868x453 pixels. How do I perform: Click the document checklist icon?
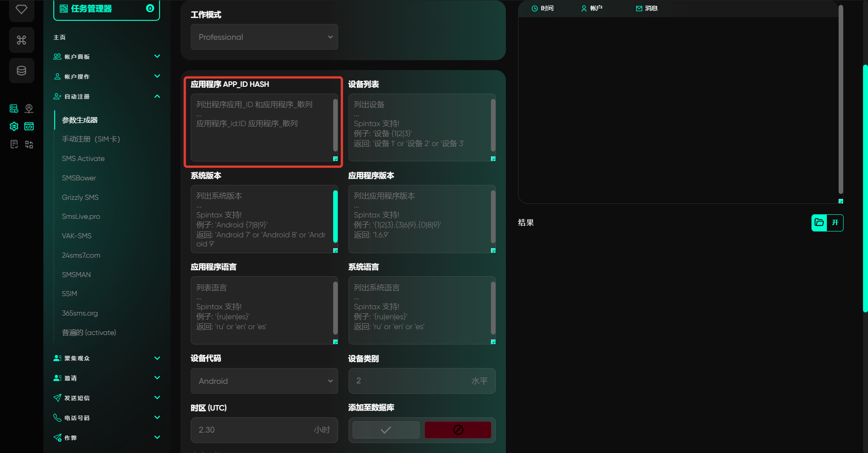14,144
